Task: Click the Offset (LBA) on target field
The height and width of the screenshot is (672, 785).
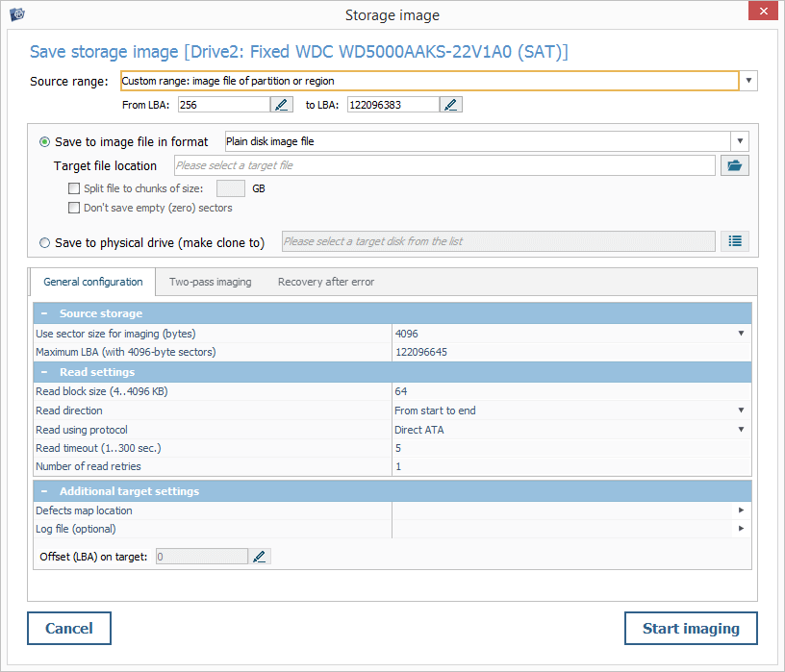Action: (x=202, y=557)
